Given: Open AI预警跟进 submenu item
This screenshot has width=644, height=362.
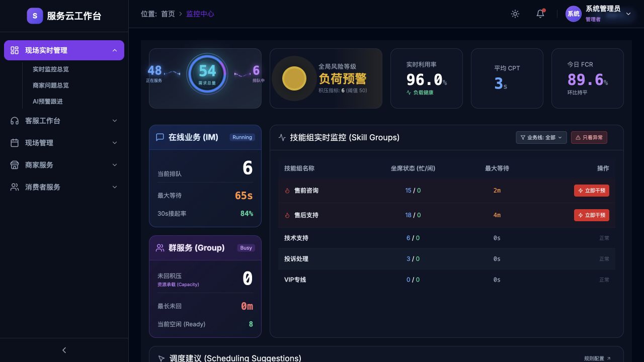Looking at the screenshot, I should 48,102.
